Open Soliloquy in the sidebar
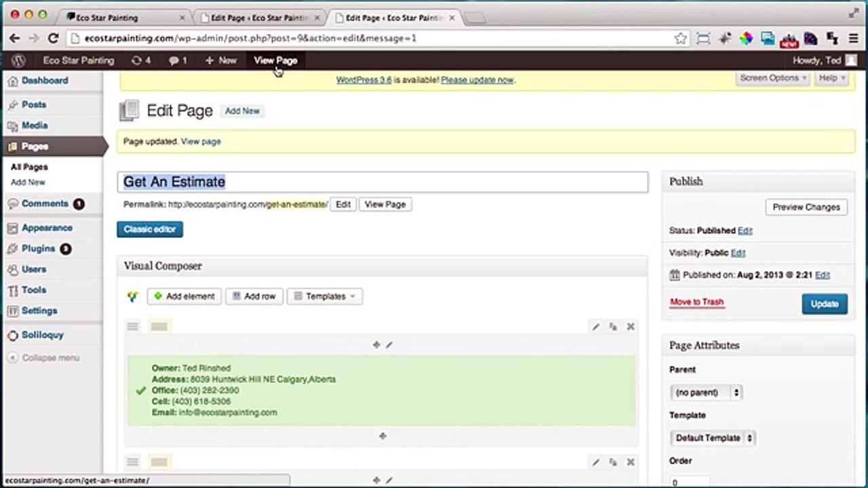Viewport: 868px width, 488px height. click(x=42, y=335)
